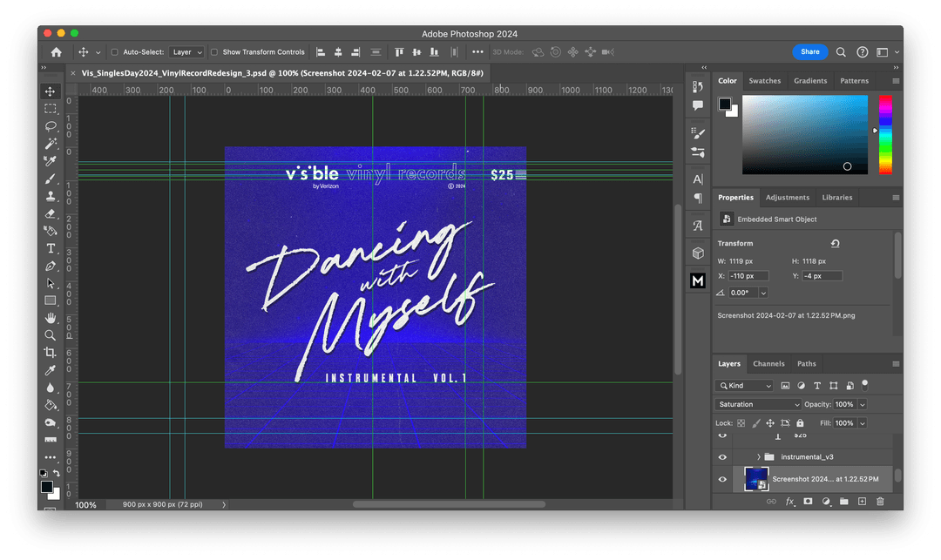Select the Magic Wand tool
941x560 pixels.
point(51,144)
